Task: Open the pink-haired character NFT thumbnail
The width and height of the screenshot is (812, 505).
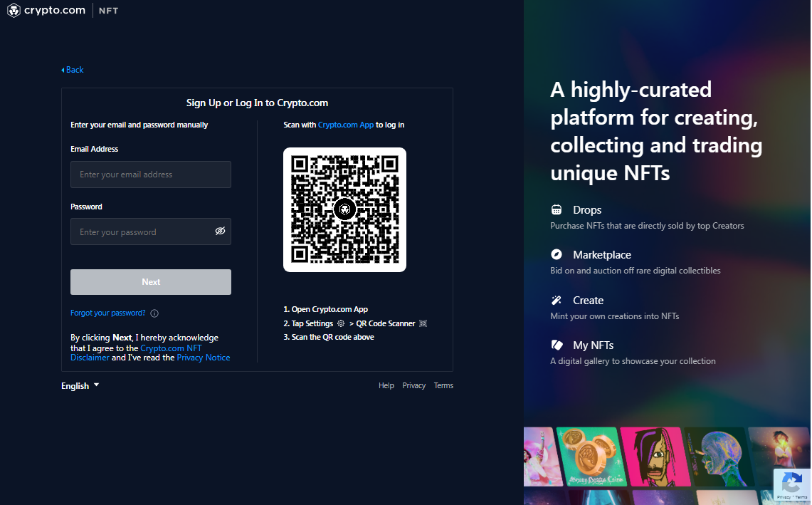Action: coord(655,457)
